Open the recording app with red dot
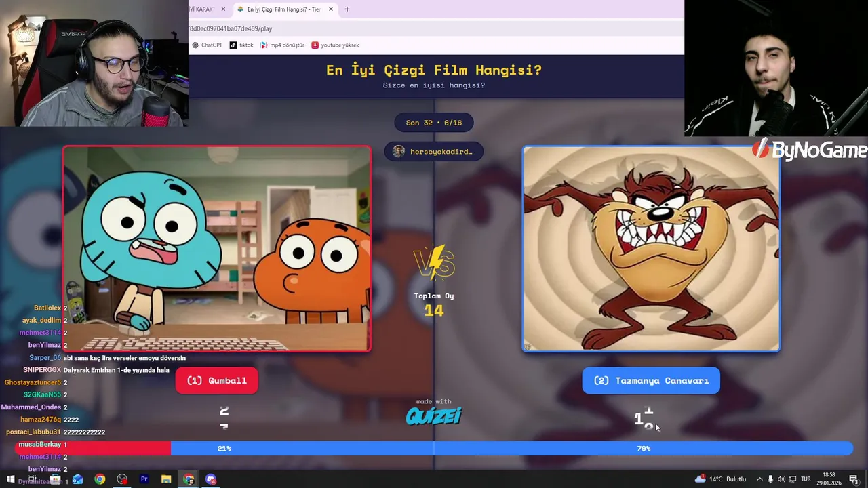This screenshot has width=868, height=488. coord(122,479)
